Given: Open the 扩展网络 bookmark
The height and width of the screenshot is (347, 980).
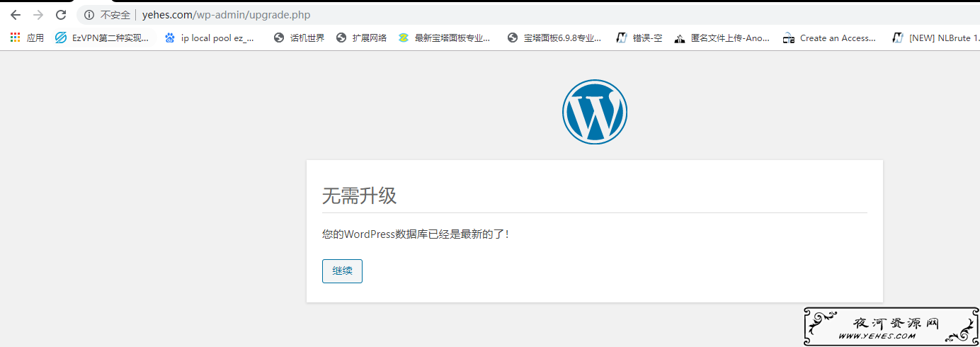Looking at the screenshot, I should (362, 38).
